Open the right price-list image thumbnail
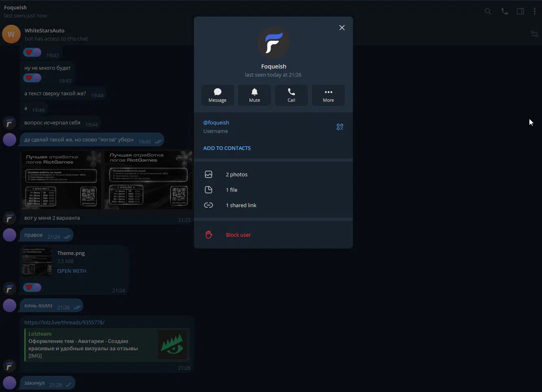 148,180
